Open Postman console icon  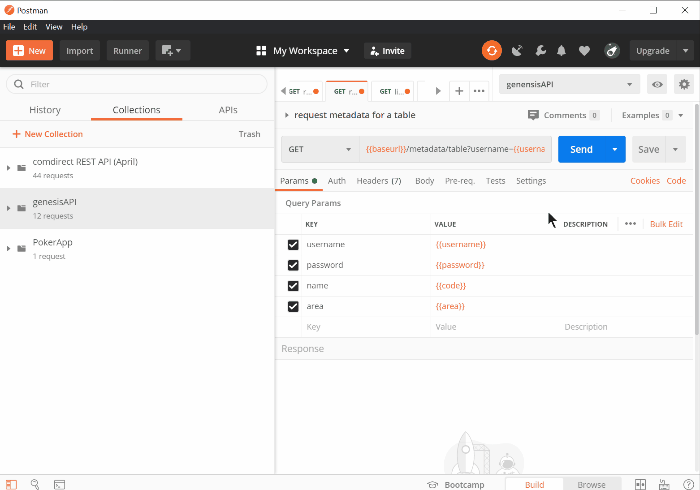59,484
